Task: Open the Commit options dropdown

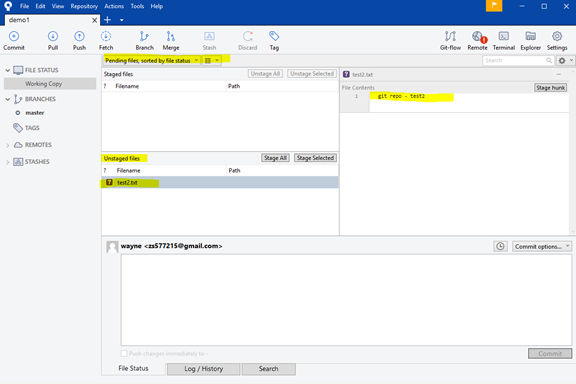Action: [x=541, y=247]
